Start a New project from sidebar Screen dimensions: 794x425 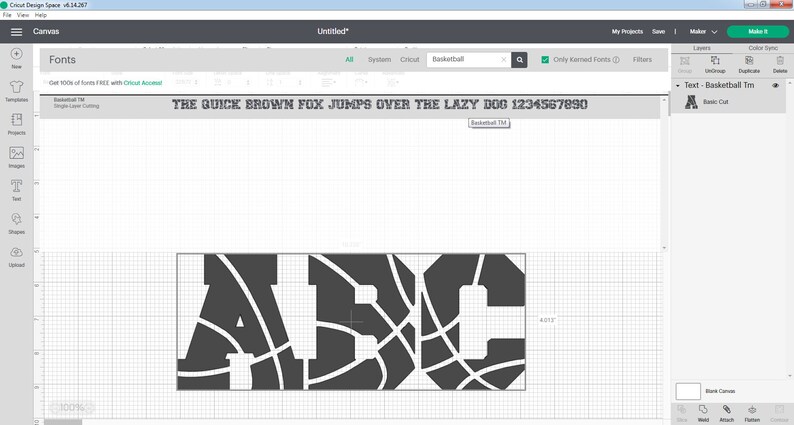[x=16, y=58]
